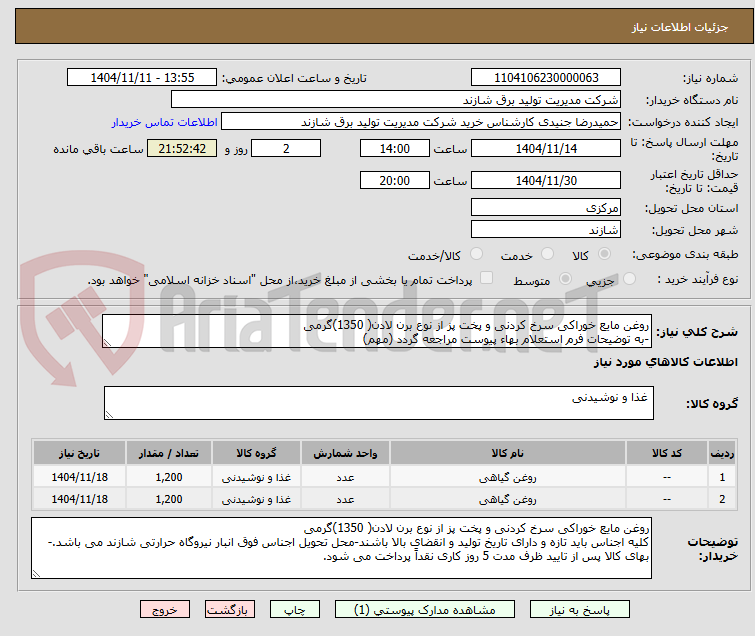Click unit عدد in row 1
This screenshot has width=755, height=636.
345,478
